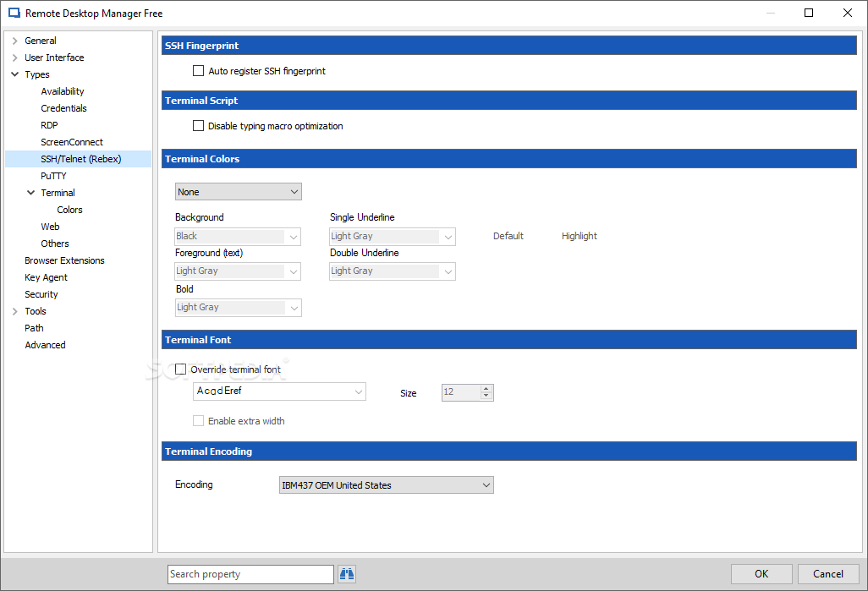
Task: Open the Double Underline color dropdown
Action: (393, 271)
